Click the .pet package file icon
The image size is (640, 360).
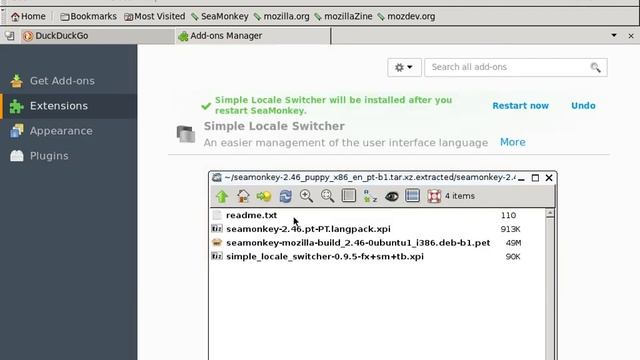[x=217, y=242]
